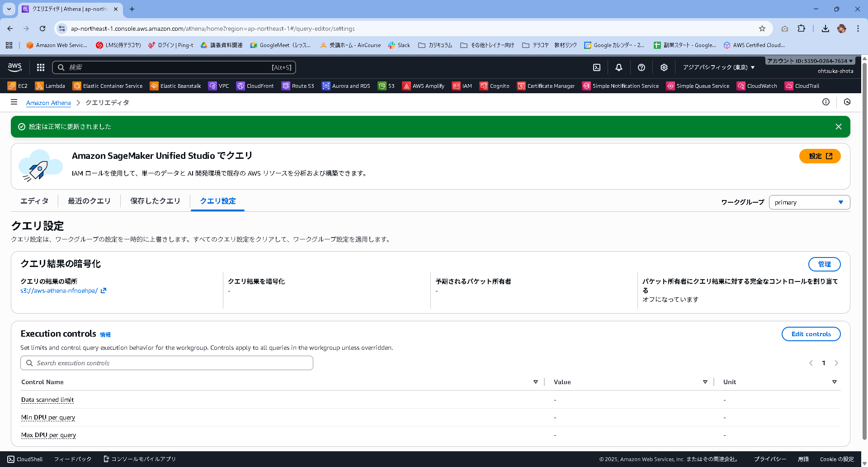868x467 pixels.
Task: Open CloudShell in the footer
Action: pyautogui.click(x=25, y=459)
